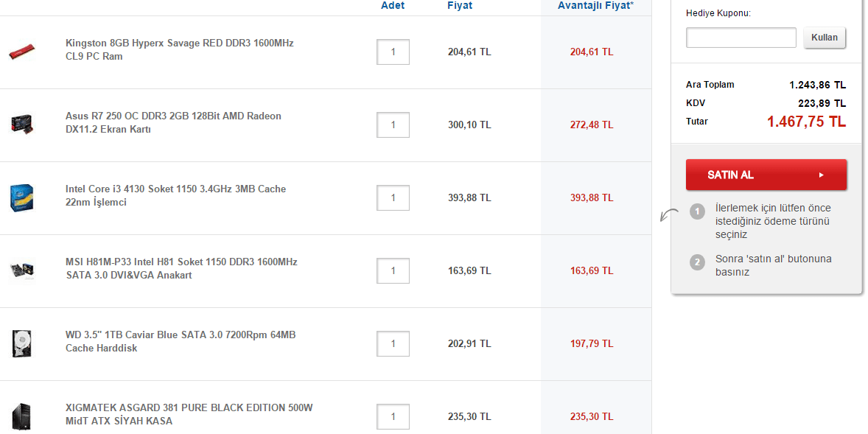Image resolution: width=868 pixels, height=434 pixels.
Task: Select the quantity field for Intel Core i3
Action: (x=393, y=197)
